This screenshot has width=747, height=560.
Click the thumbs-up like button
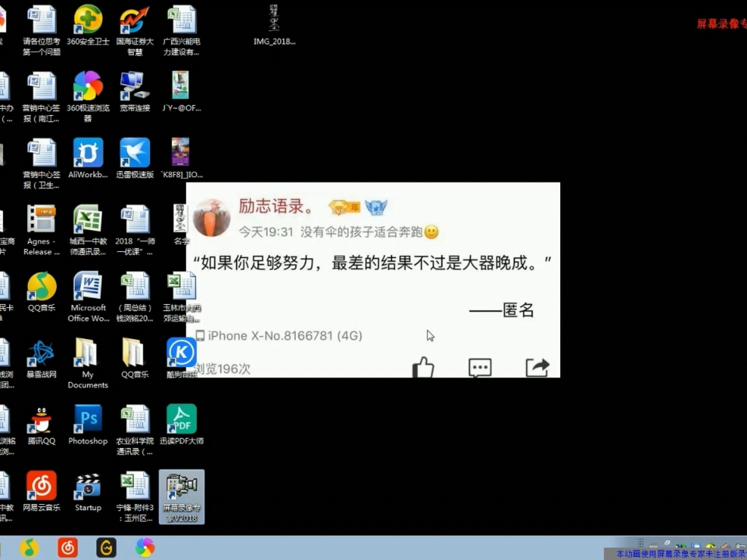coord(423,367)
